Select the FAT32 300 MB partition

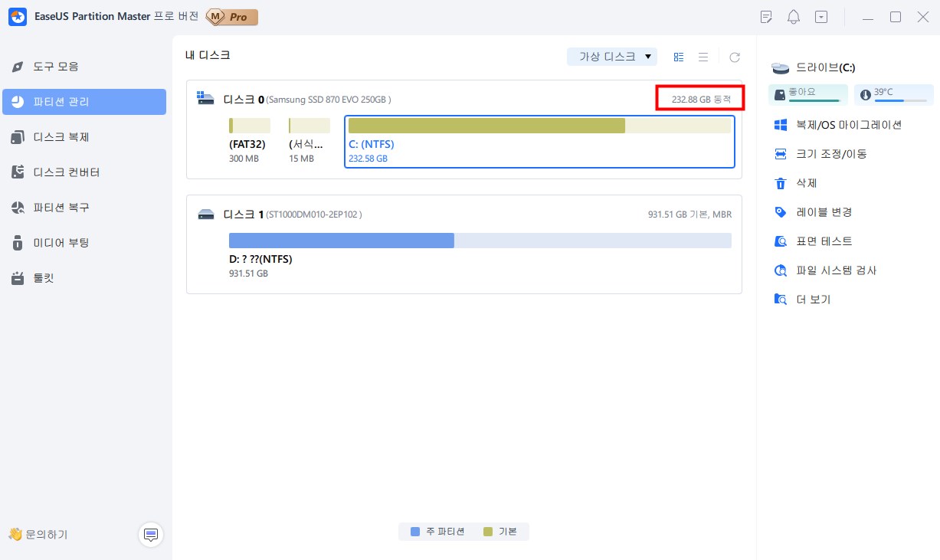(250, 141)
